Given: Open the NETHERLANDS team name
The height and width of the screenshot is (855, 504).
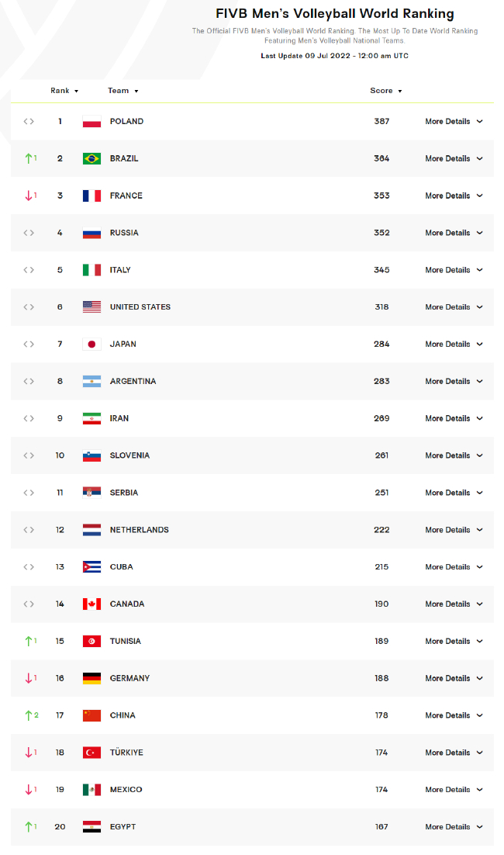Looking at the screenshot, I should pos(139,530).
